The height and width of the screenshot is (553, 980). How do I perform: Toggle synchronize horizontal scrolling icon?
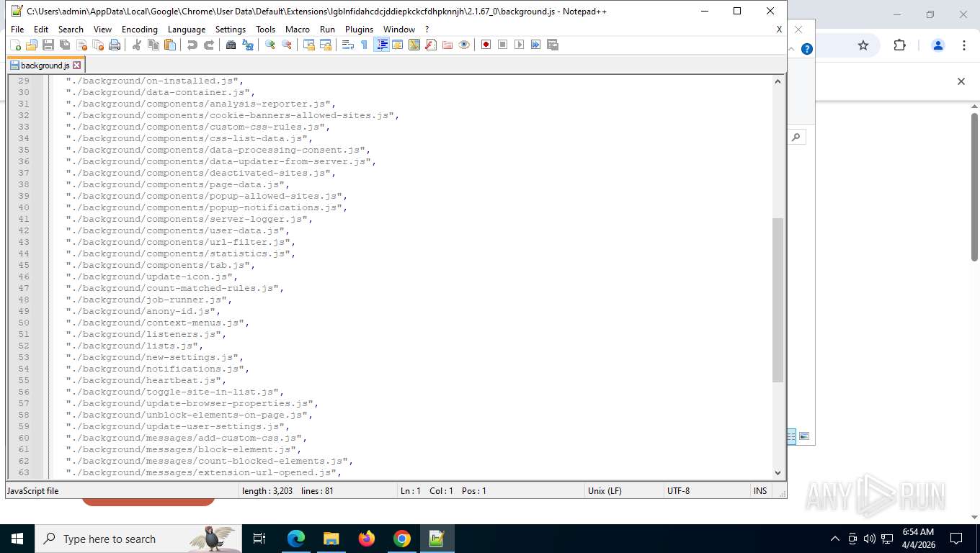(325, 45)
